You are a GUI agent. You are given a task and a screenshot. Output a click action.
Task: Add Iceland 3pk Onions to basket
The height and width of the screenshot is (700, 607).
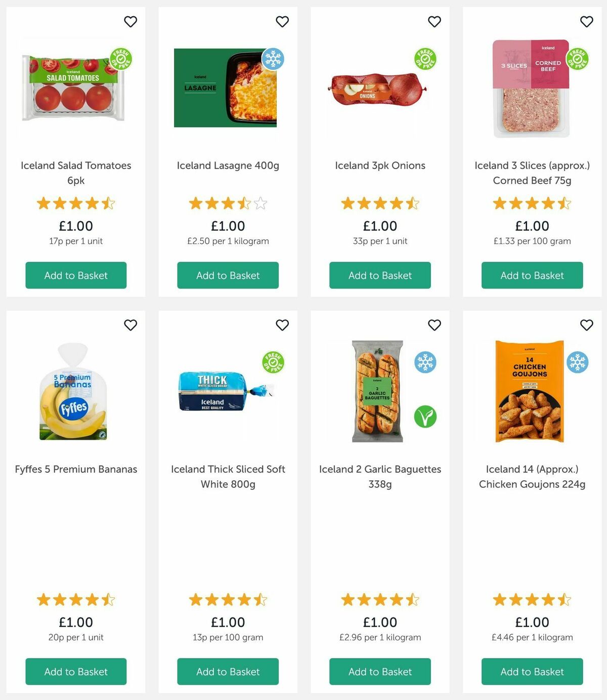(380, 275)
